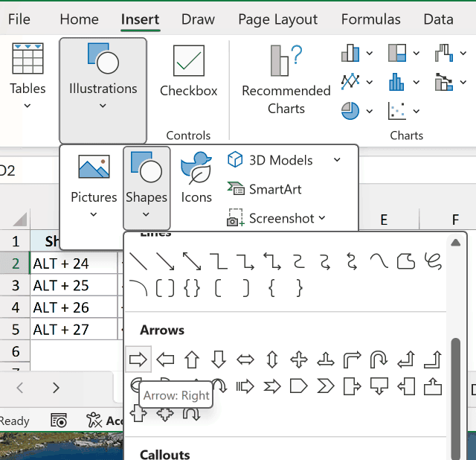Select the Bent arrow shape

point(352,360)
